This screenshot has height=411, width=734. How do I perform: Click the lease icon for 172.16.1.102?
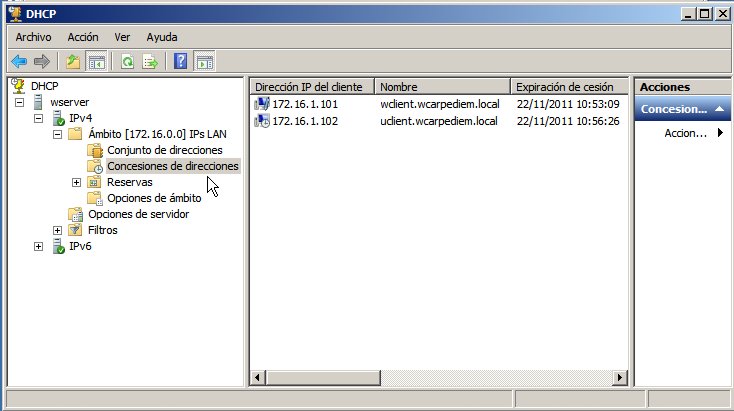point(262,121)
